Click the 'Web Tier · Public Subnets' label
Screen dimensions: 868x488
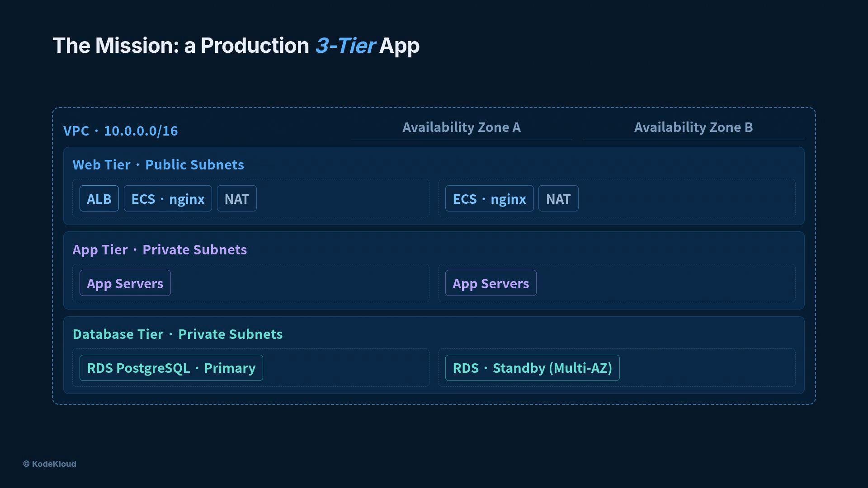(x=158, y=164)
